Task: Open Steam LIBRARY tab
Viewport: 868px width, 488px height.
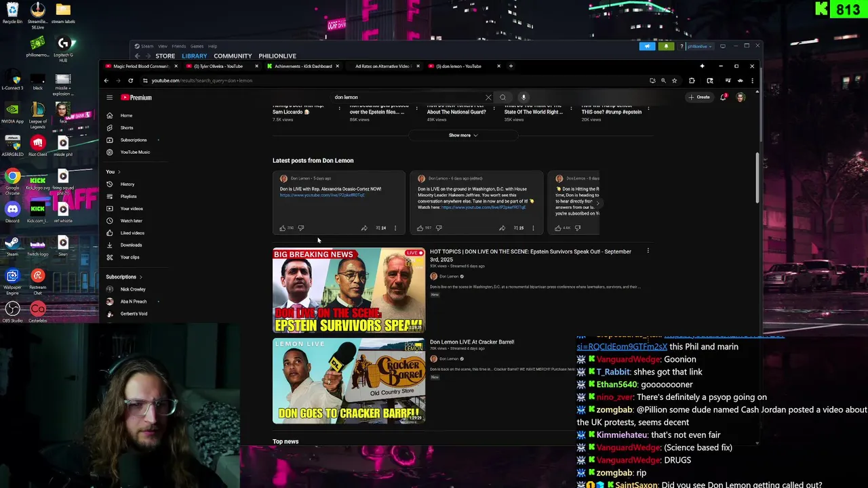Action: pos(194,56)
